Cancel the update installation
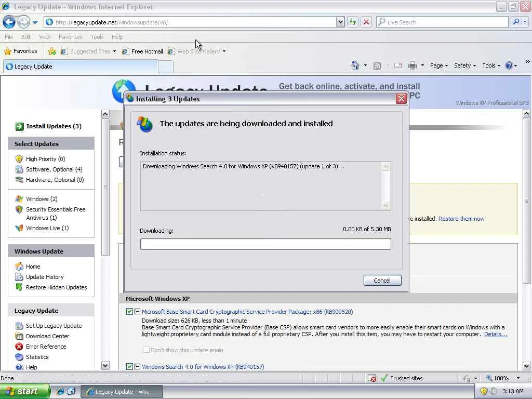This screenshot has height=399, width=532. point(382,280)
